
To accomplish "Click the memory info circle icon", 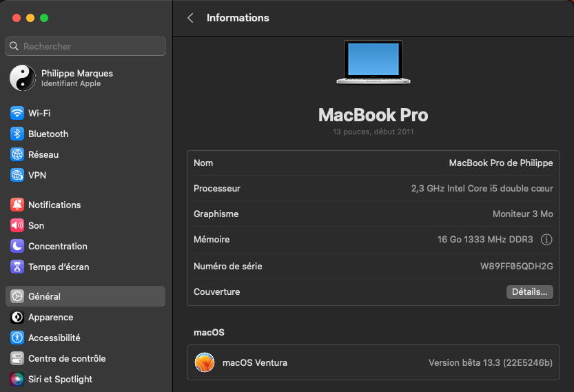I will pyautogui.click(x=546, y=240).
